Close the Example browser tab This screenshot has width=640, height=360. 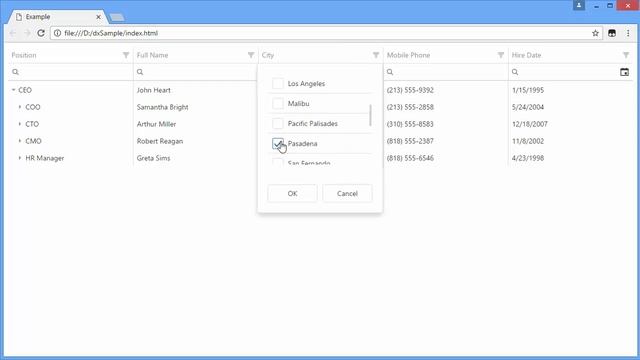(98, 17)
